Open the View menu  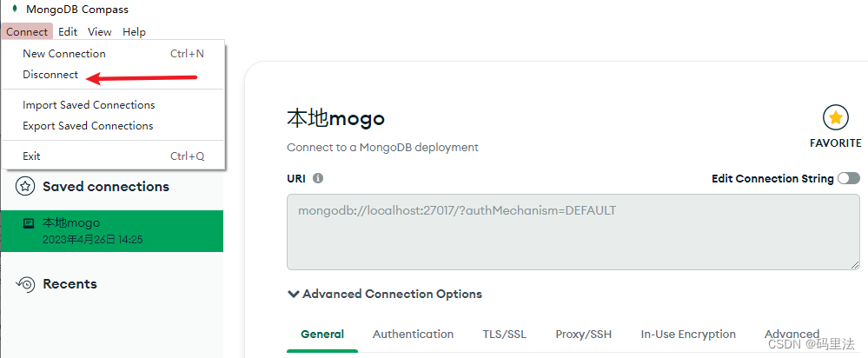pos(100,31)
